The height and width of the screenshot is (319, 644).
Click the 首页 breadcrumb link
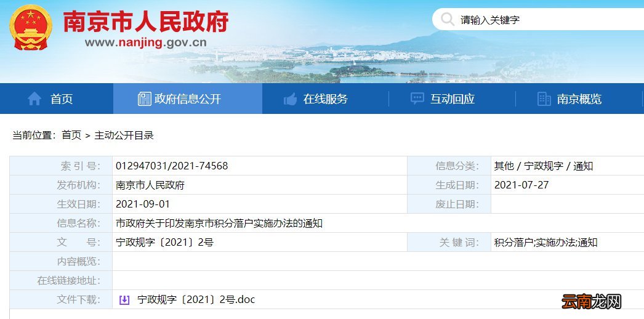(71, 135)
